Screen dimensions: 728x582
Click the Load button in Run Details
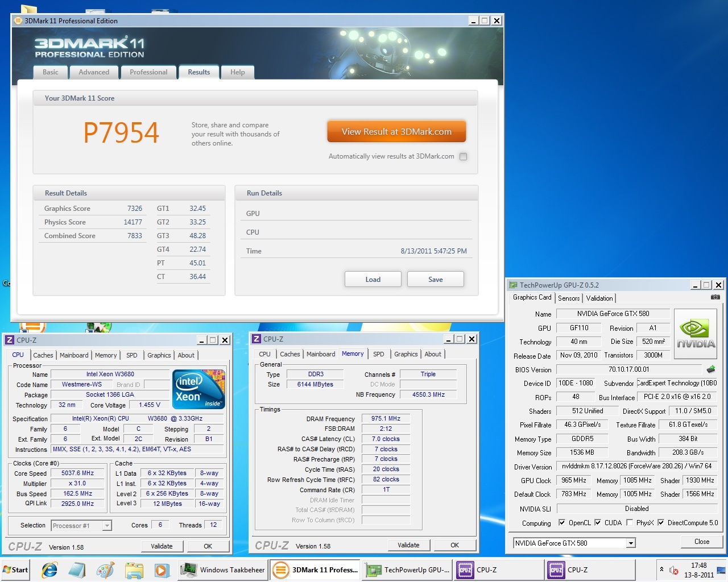click(x=373, y=279)
